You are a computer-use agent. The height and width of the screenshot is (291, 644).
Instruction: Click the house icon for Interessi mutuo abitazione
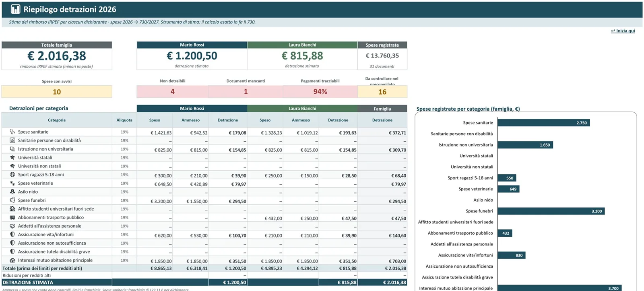click(x=12, y=260)
